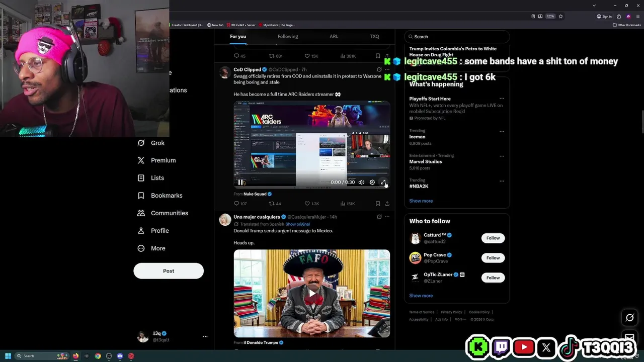Open Lists in the sidebar

150,178
